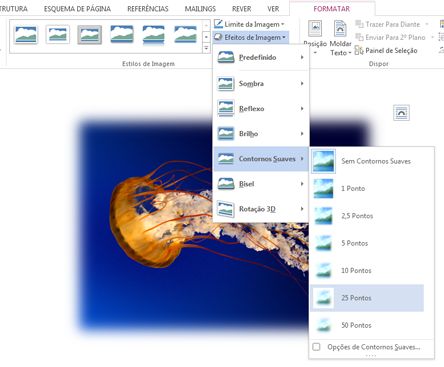Apply 2,5 Pontos soft edge
444x367 pixels.
[367, 216]
